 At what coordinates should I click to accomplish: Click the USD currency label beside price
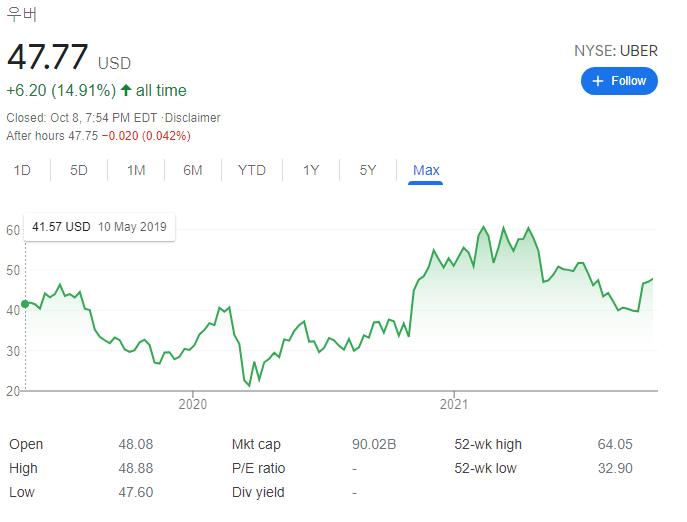coord(114,64)
